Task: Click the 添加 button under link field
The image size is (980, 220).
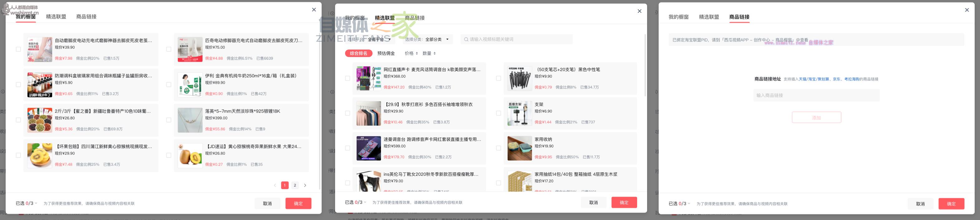Action: point(816,118)
